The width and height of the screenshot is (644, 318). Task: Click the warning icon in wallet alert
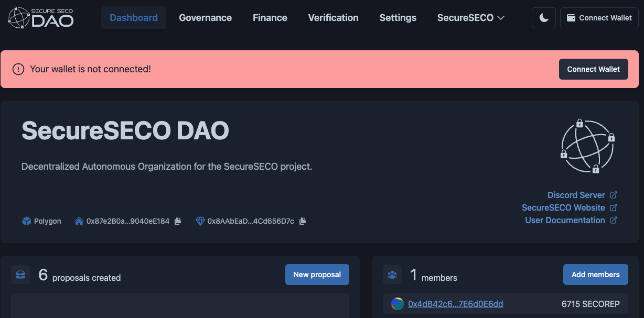[x=18, y=69]
